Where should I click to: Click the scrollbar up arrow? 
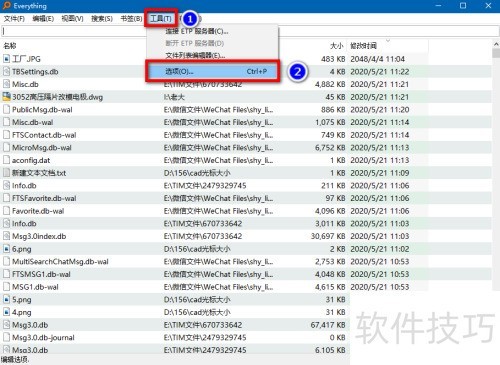point(496,44)
